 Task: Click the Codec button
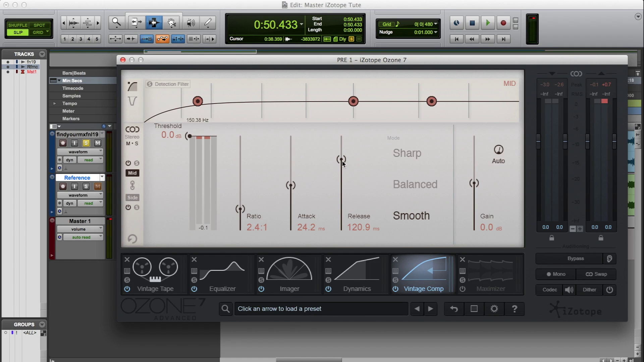coord(550,290)
